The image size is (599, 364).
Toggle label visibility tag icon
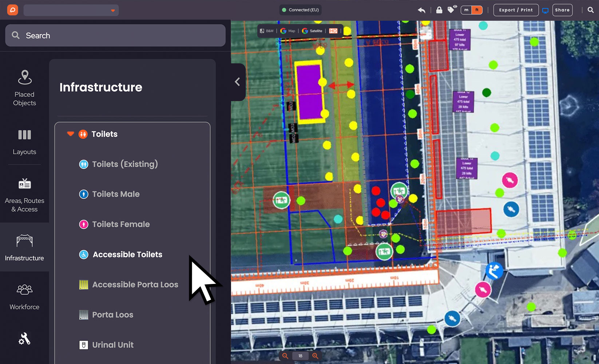pos(451,9)
